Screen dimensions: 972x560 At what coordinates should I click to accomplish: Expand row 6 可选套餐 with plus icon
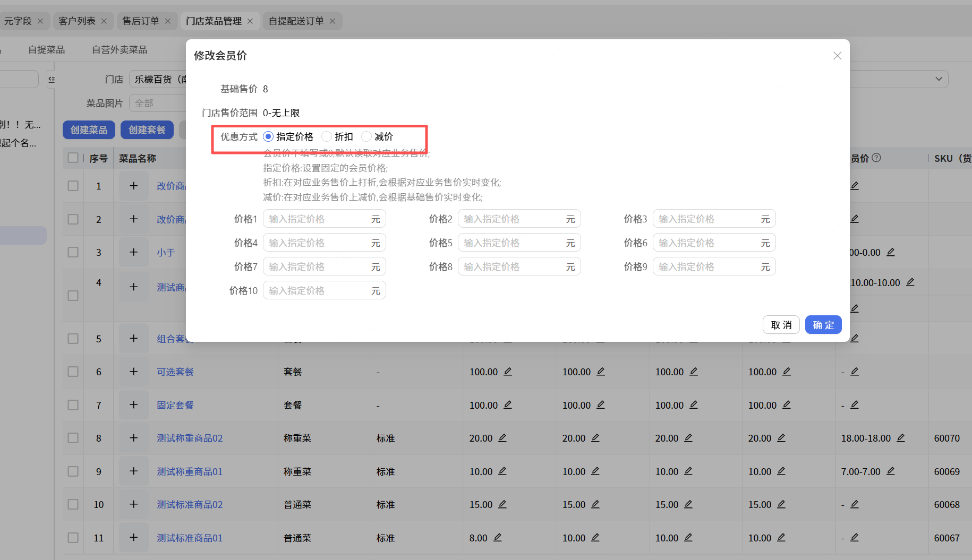coord(134,372)
